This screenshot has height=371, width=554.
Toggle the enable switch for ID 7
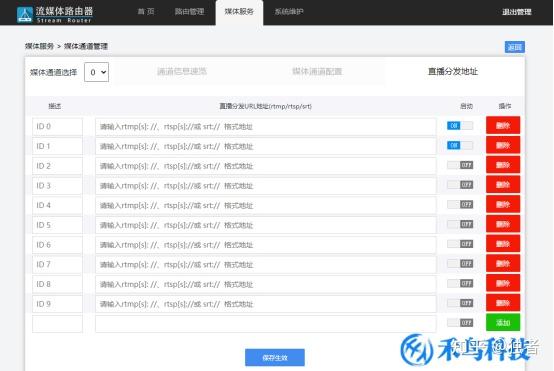tap(460, 264)
